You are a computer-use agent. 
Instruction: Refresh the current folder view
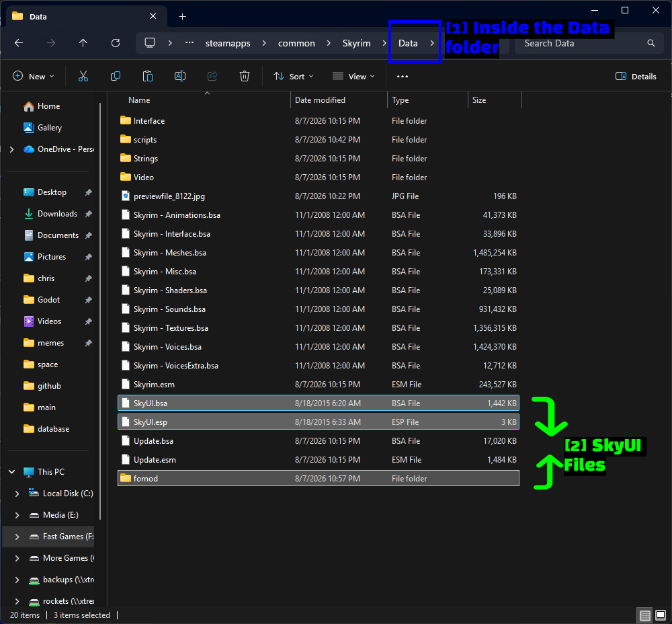[116, 43]
